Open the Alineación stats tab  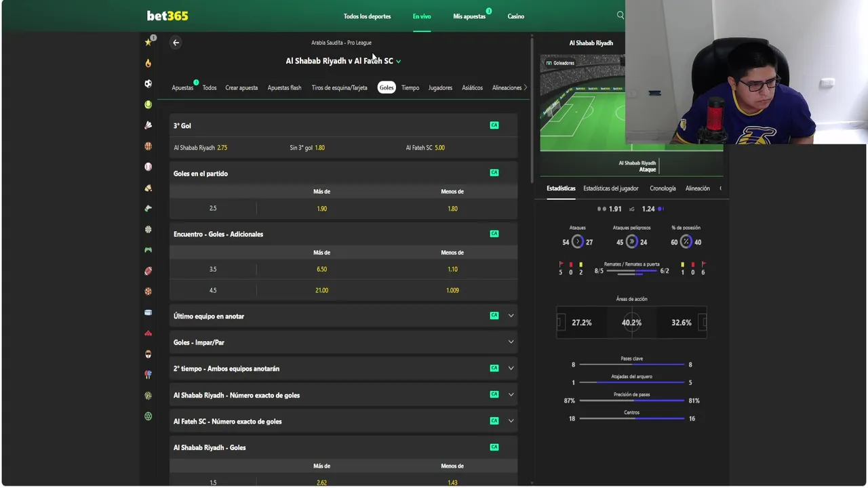698,188
